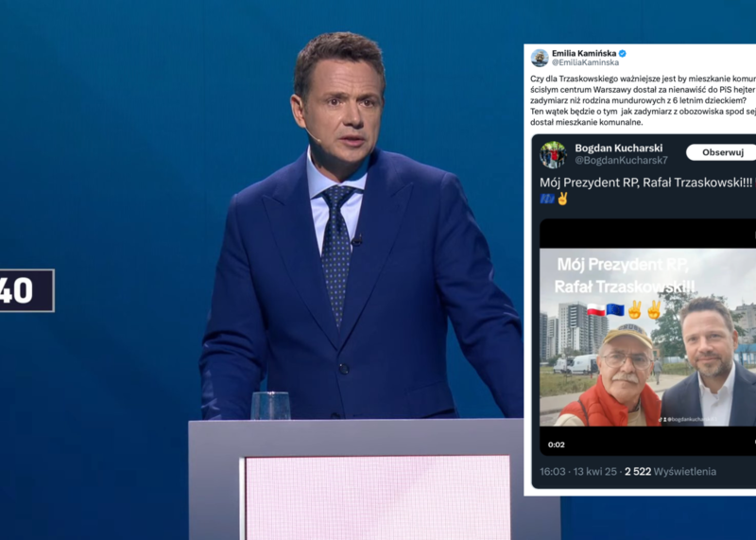Image resolution: width=756 pixels, height=540 pixels.
Task: Click the 2 522 Wyświetlenia view count
Action: pos(670,472)
